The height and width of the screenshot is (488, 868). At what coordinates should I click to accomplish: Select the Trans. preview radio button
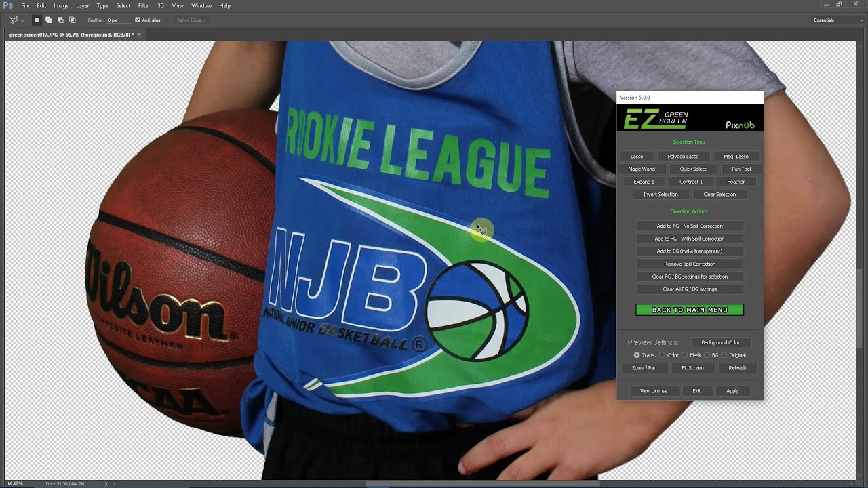tap(637, 355)
